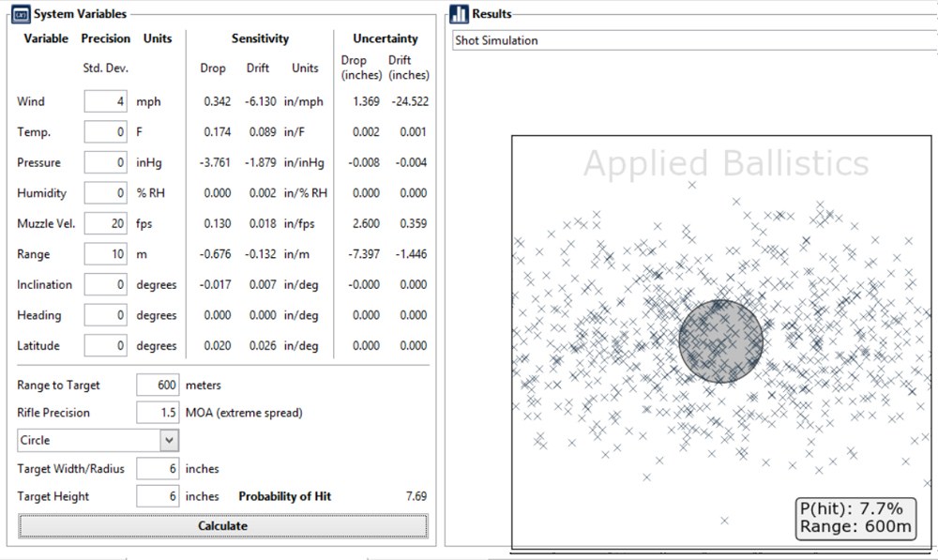The width and height of the screenshot is (938, 560).
Task: Edit the Range to Target field
Action: pos(158,386)
